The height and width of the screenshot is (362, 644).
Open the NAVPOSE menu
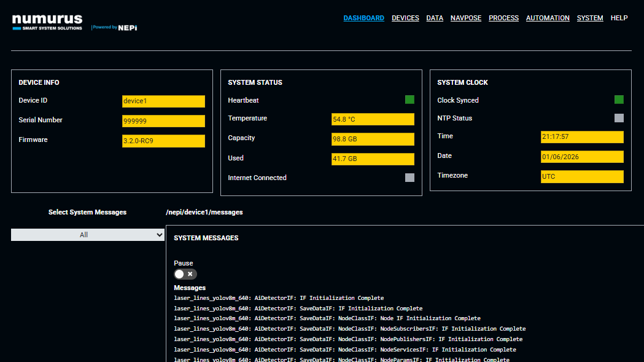click(466, 18)
